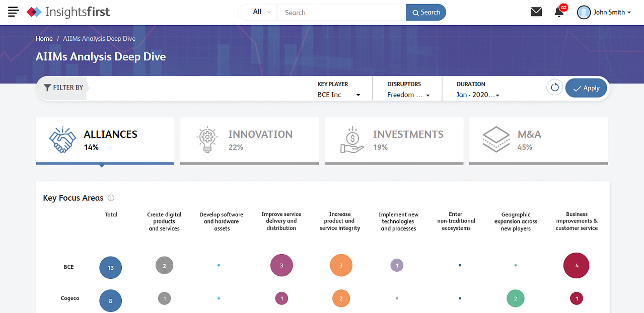The width and height of the screenshot is (644, 313).
Task: Click the FILTER BY label
Action: 68,88
